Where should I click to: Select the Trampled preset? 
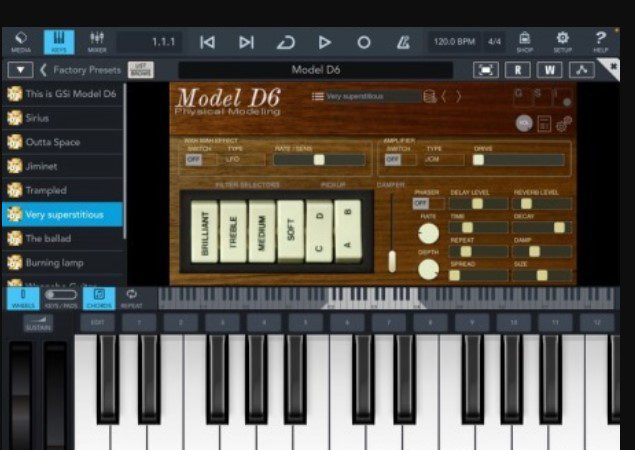click(x=63, y=190)
